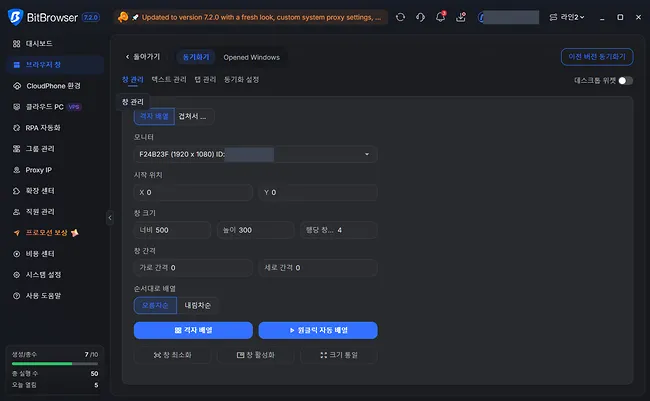Click 이전 버전 동기화기 button
650x401 pixels.
pos(597,57)
